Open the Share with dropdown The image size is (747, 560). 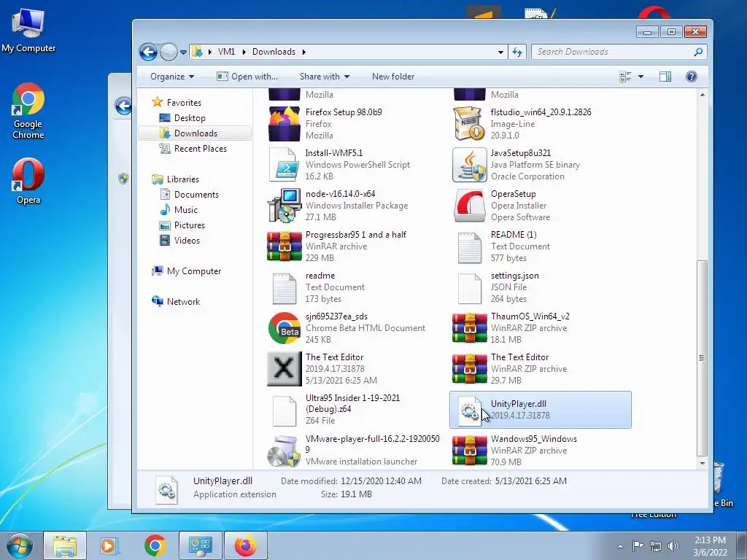click(x=325, y=76)
